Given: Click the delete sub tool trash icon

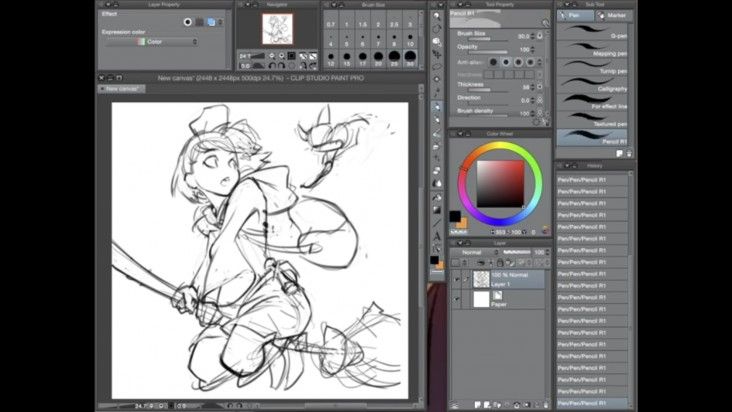Looking at the screenshot, I should click(x=629, y=153).
